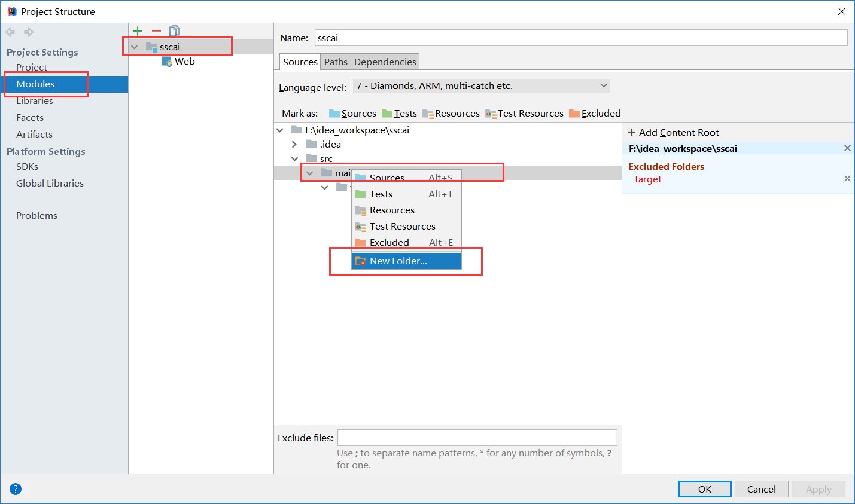Mark as Test Resources in the toolbar

click(524, 114)
